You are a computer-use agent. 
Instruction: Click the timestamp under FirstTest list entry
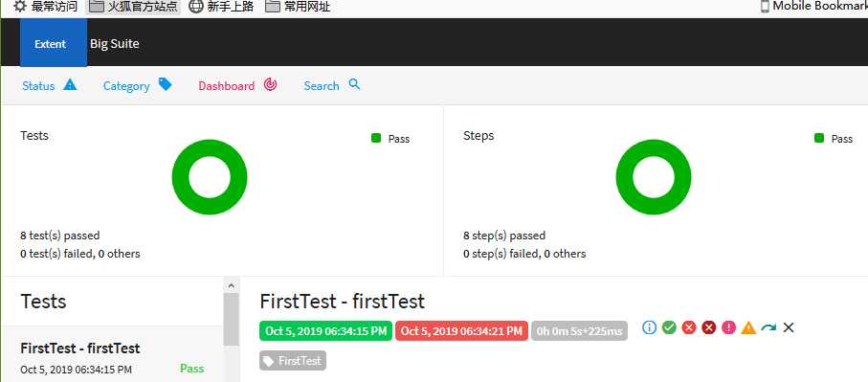tap(77, 370)
